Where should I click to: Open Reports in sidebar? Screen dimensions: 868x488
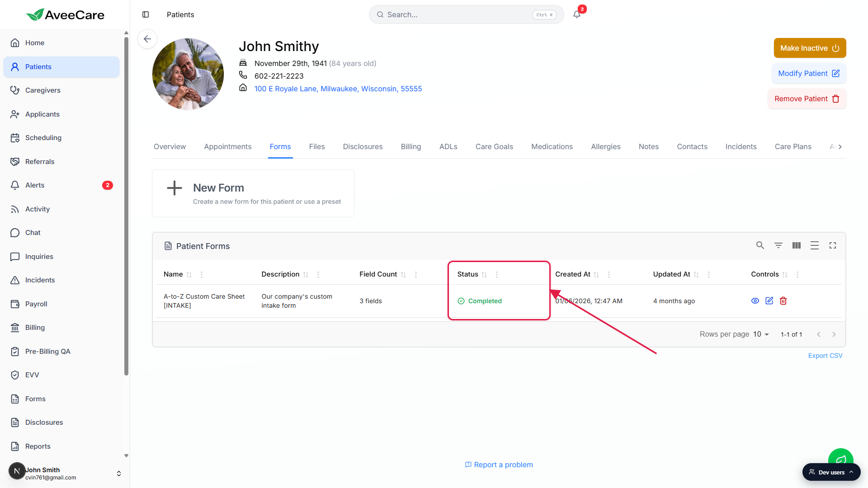point(61,446)
